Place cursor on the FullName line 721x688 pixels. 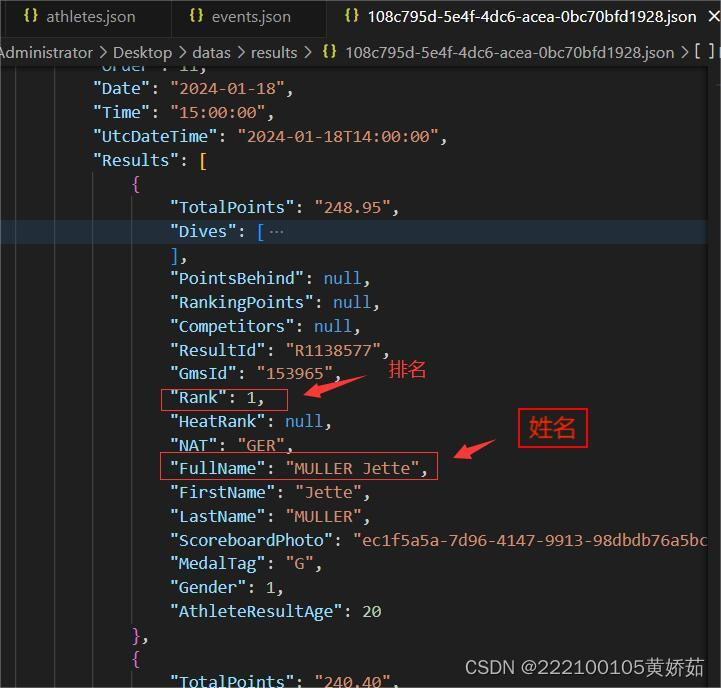(298, 468)
